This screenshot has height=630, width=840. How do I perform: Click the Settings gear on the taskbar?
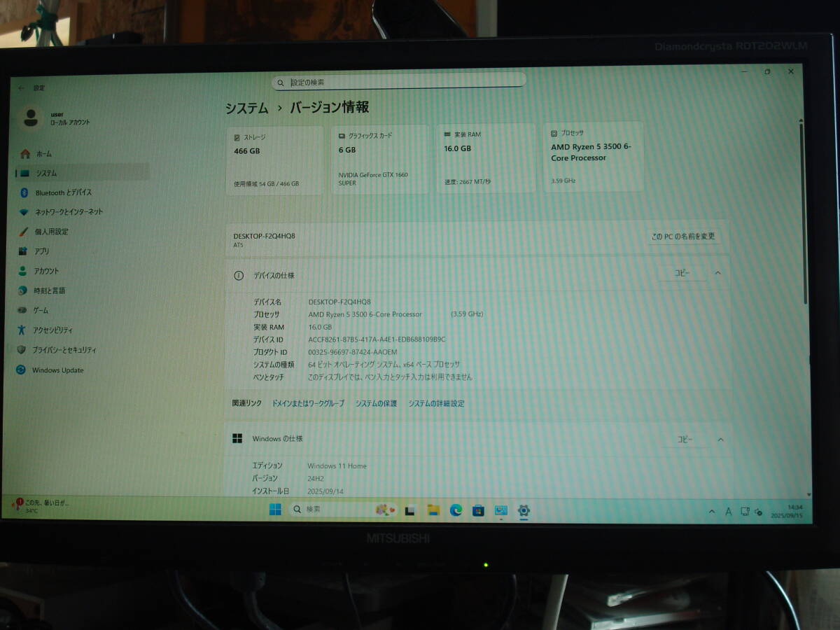click(x=524, y=510)
